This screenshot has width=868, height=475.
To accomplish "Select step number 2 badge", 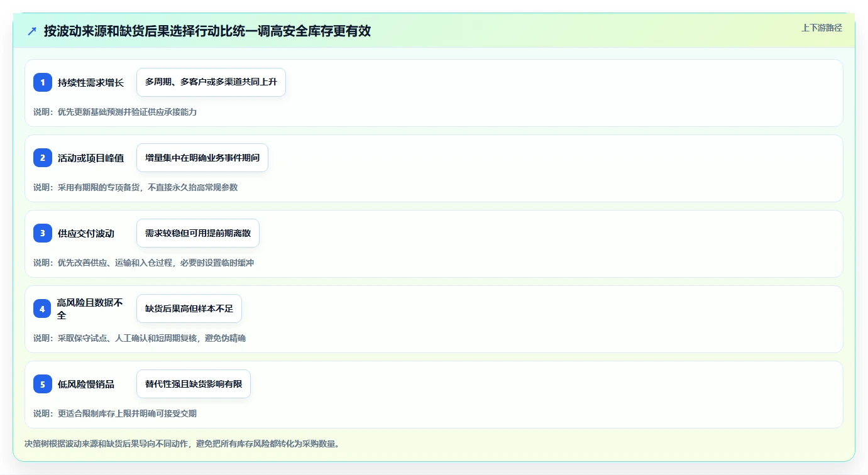I will (43, 158).
